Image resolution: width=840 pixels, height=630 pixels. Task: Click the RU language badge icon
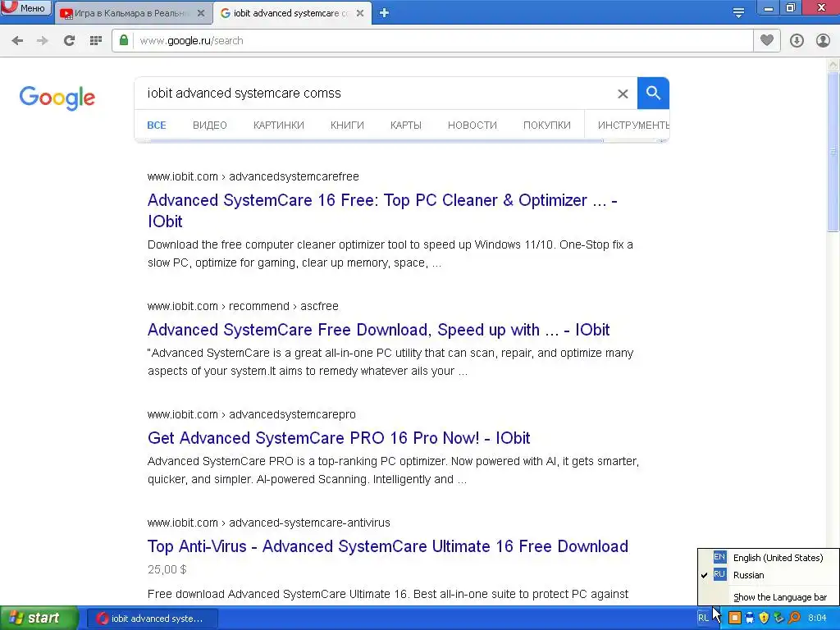click(x=719, y=574)
